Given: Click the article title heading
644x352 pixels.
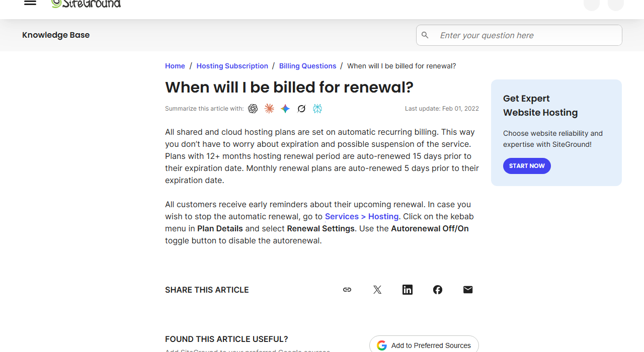Looking at the screenshot, I should click(x=289, y=87).
